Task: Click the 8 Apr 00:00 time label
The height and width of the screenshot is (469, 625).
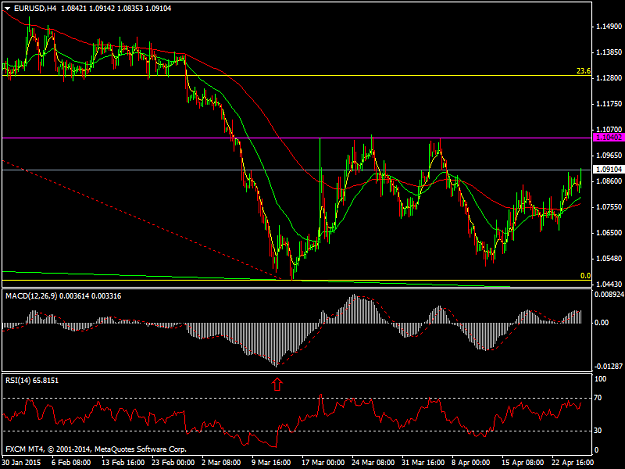Action: (471, 462)
